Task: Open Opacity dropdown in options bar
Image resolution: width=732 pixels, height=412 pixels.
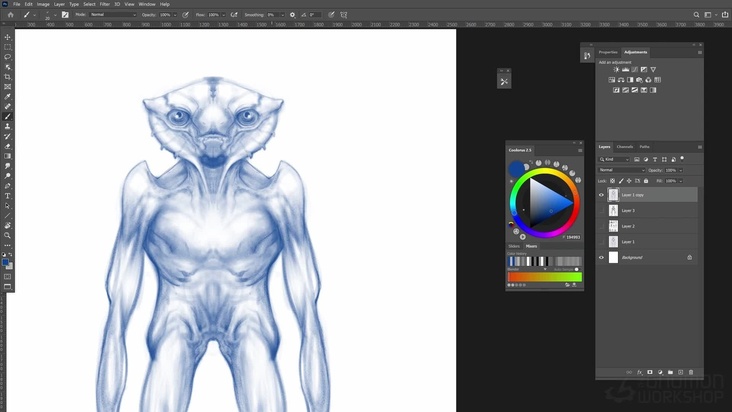Action: pos(175,15)
